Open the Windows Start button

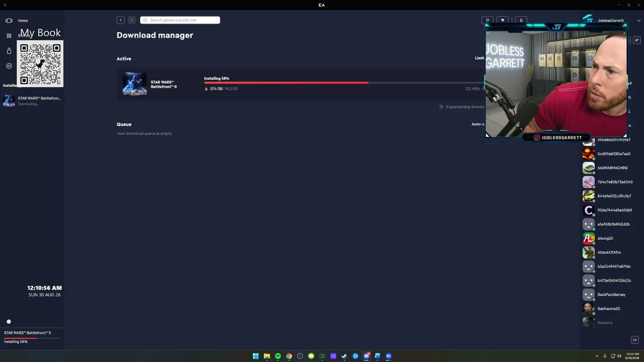pos(256,356)
